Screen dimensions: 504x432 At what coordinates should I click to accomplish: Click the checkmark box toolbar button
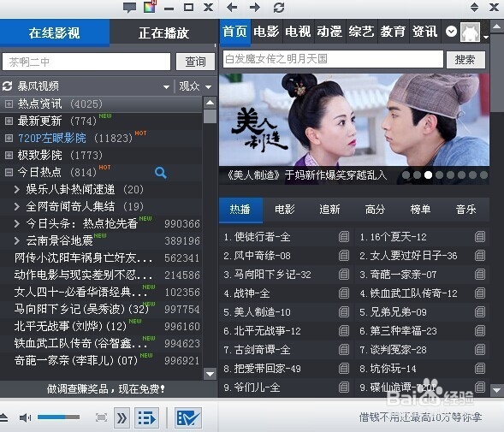(x=188, y=417)
